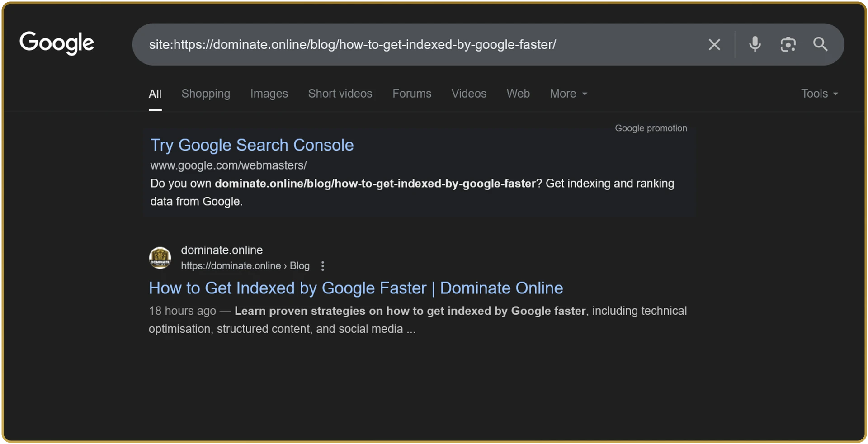
Task: Click the Google logo
Action: [x=57, y=43]
